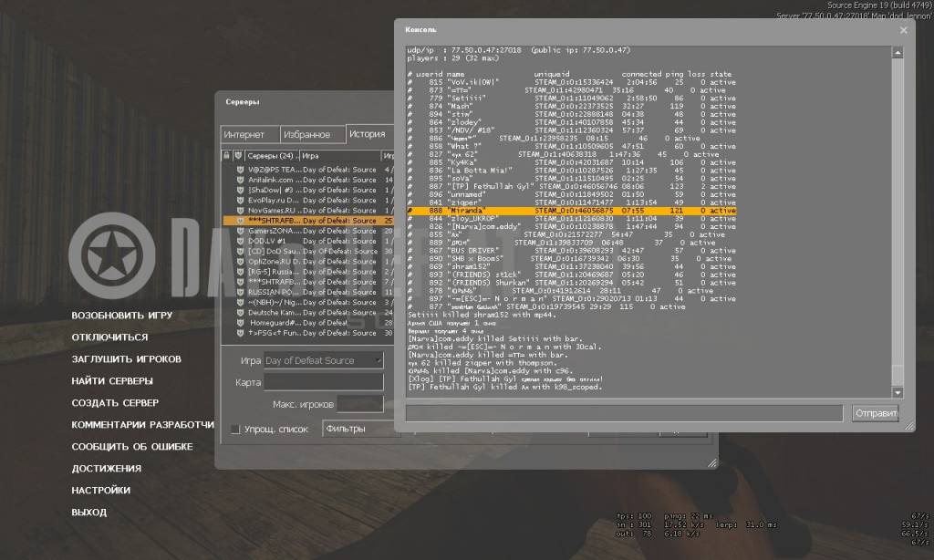934x560 pixels.
Task: Focus the console command input field
Action: [x=624, y=413]
